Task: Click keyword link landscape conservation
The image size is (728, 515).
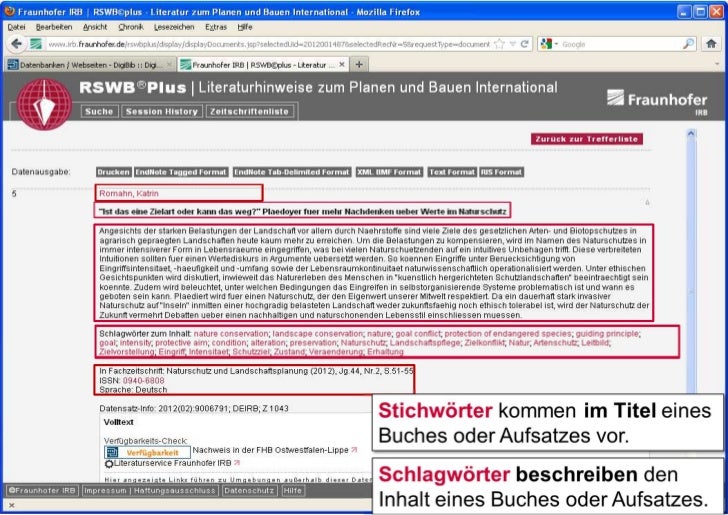Action: [x=318, y=333]
